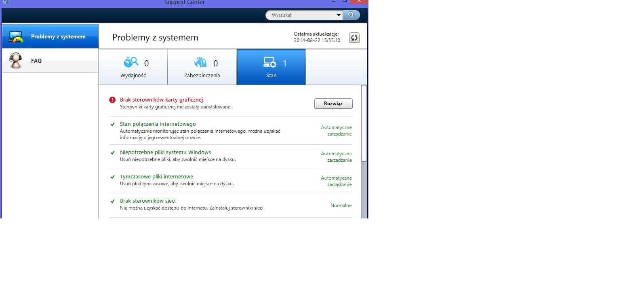Switch to the Wydajność tab
The width and height of the screenshot is (644, 288).
point(133,67)
